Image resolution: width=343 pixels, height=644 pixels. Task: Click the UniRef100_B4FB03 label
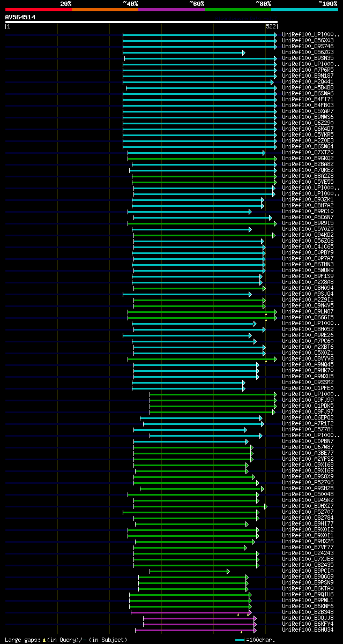(x=308, y=105)
